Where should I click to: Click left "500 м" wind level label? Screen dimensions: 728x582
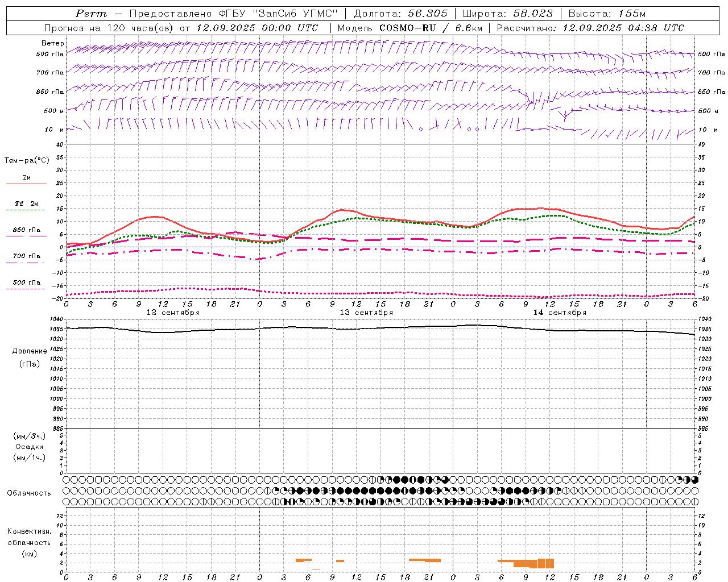point(53,111)
